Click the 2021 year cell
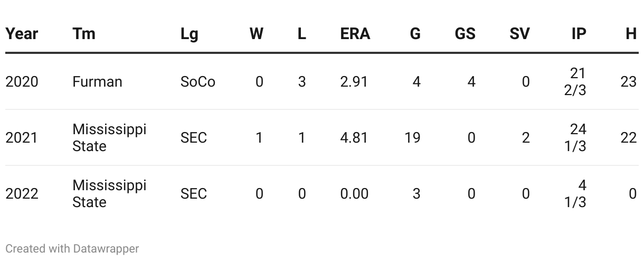Viewport: 644px width, 261px height. (22, 138)
